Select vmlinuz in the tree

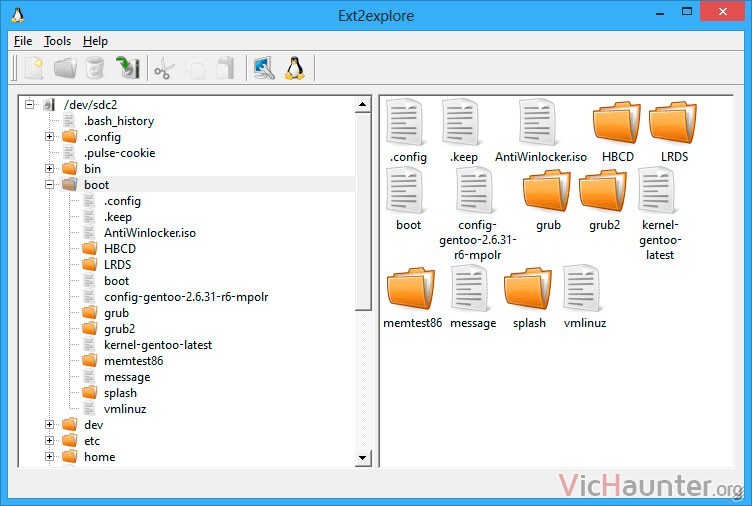coord(125,409)
